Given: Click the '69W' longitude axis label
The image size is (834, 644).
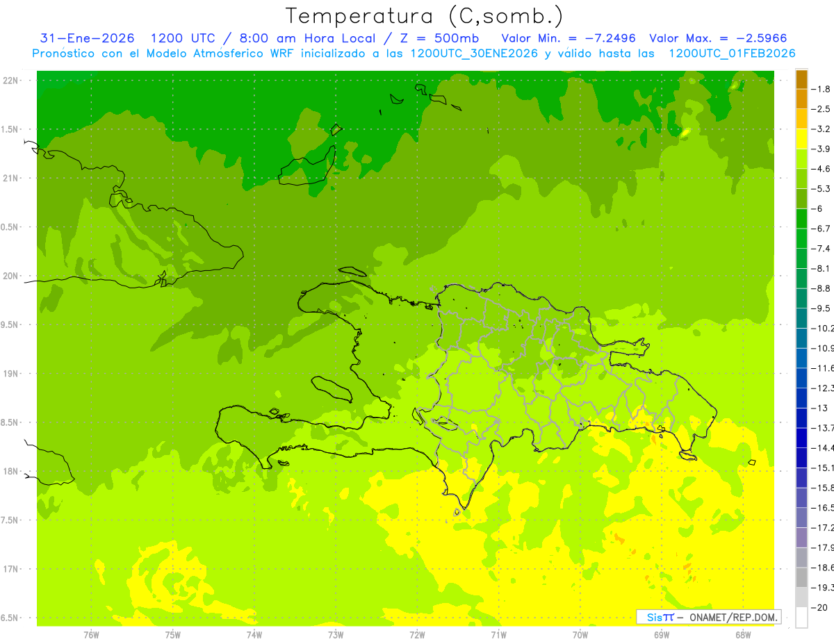Looking at the screenshot, I should (x=662, y=634).
